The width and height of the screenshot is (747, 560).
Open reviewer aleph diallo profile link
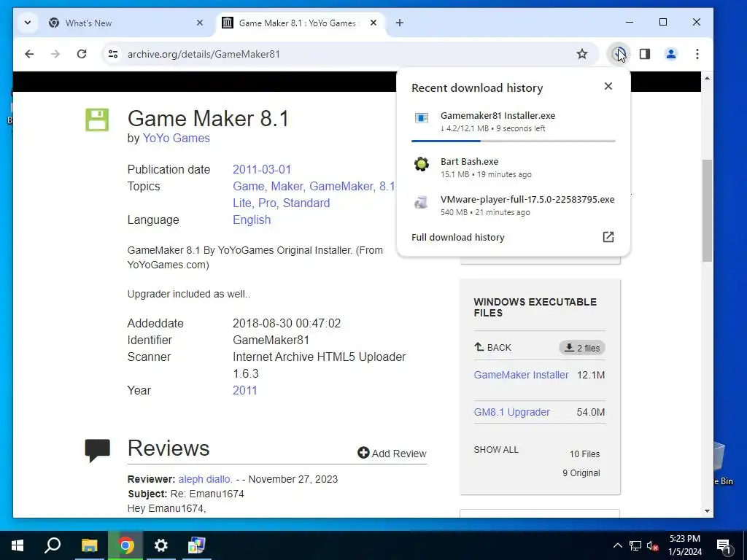tap(205, 479)
